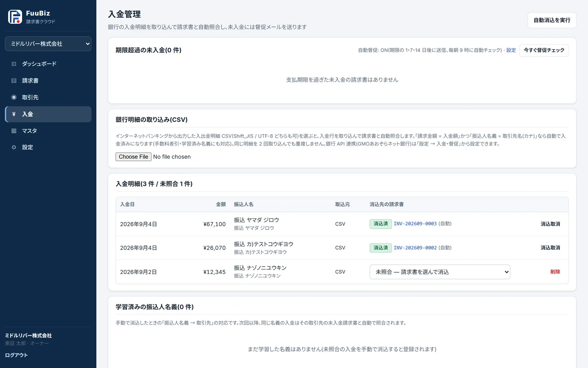Screen dimensions: 588x368
Task: Click the Choose File button
Action: [134, 157]
